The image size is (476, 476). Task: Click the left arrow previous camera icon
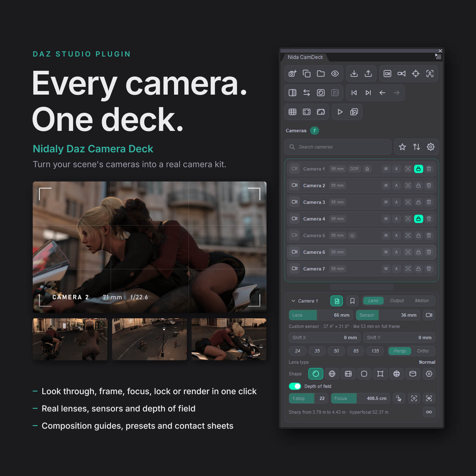382,93
